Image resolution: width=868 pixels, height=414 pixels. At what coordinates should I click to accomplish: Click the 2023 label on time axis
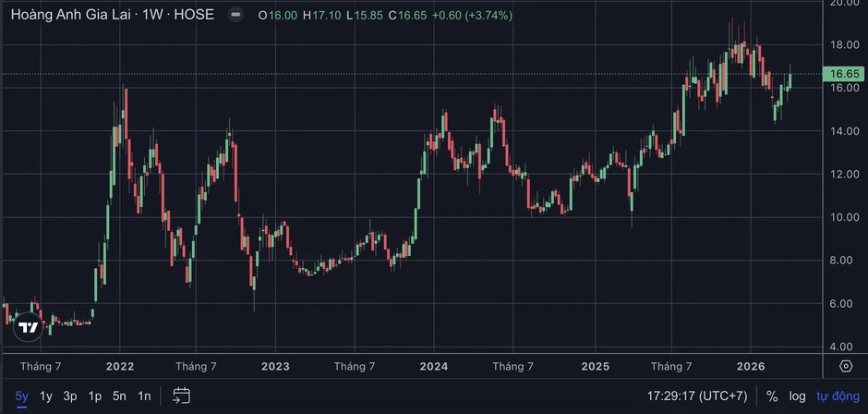coord(275,366)
